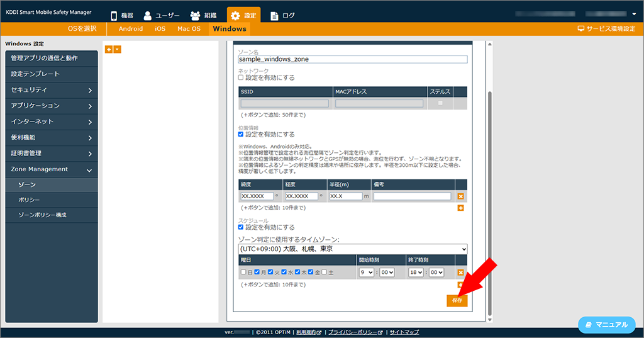Screen dimensions: 644x338
Task: Uncheck the 月 (Monday) checkbox
Action: (x=257, y=272)
